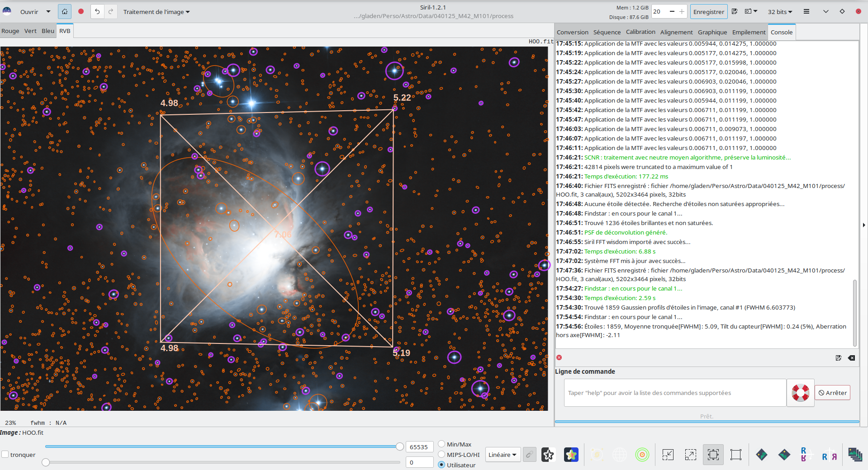Open the Linéaire display mode dropdown
The width and height of the screenshot is (868, 470).
coord(503,455)
